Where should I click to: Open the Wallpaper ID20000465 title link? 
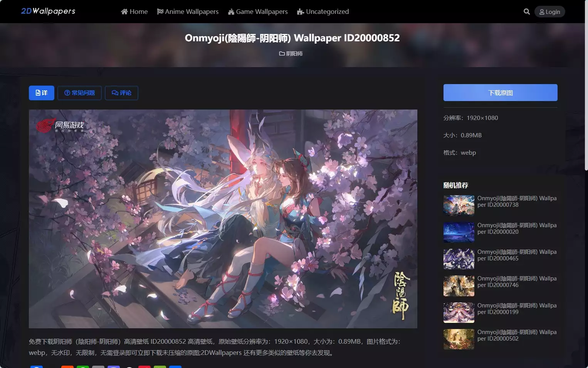517,255
